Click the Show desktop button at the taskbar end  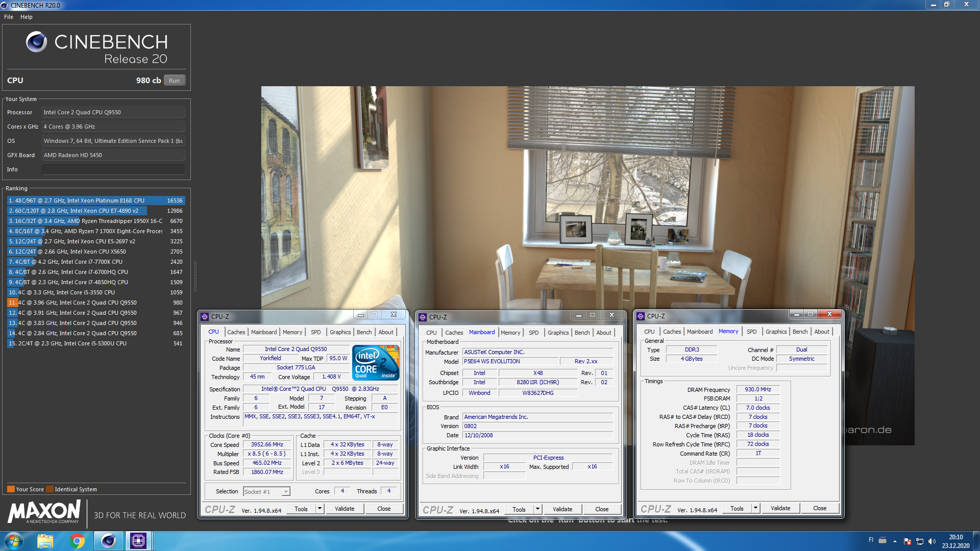pyautogui.click(x=976, y=541)
